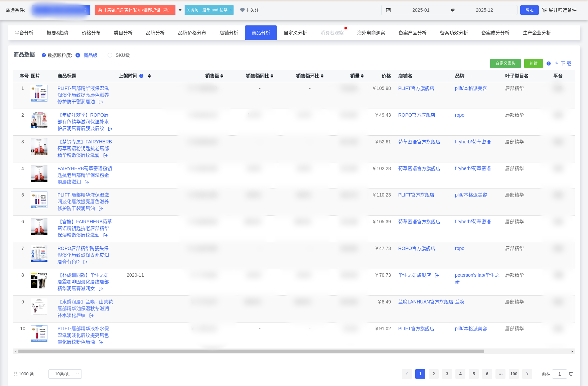This screenshot has height=386, width=588.
Task: Sort products by 销量 column
Action: tap(362, 76)
